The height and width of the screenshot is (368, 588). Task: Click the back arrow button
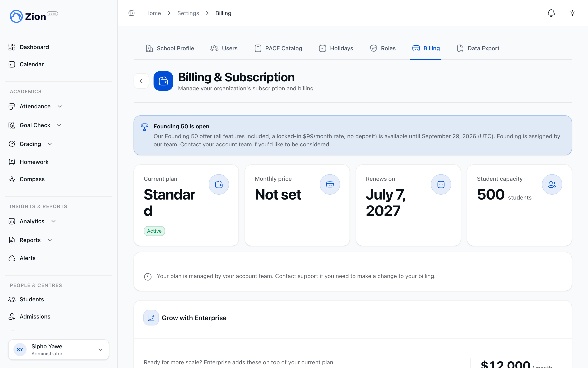click(141, 81)
